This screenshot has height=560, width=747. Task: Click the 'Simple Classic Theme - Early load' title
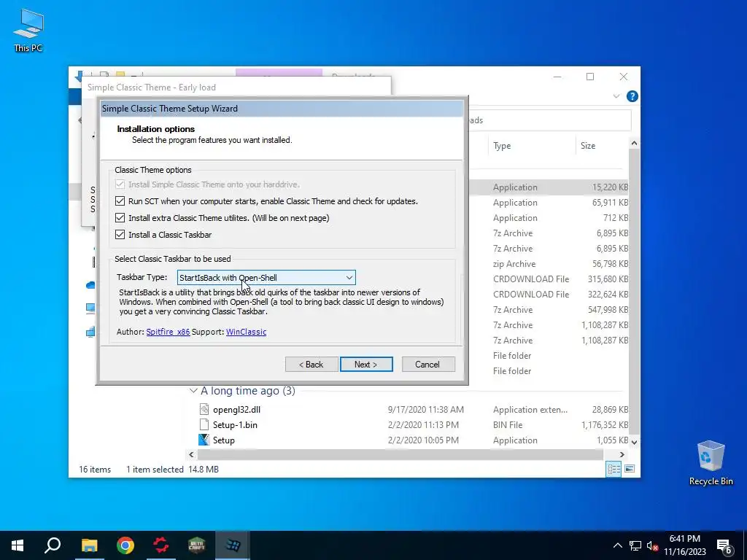click(152, 87)
